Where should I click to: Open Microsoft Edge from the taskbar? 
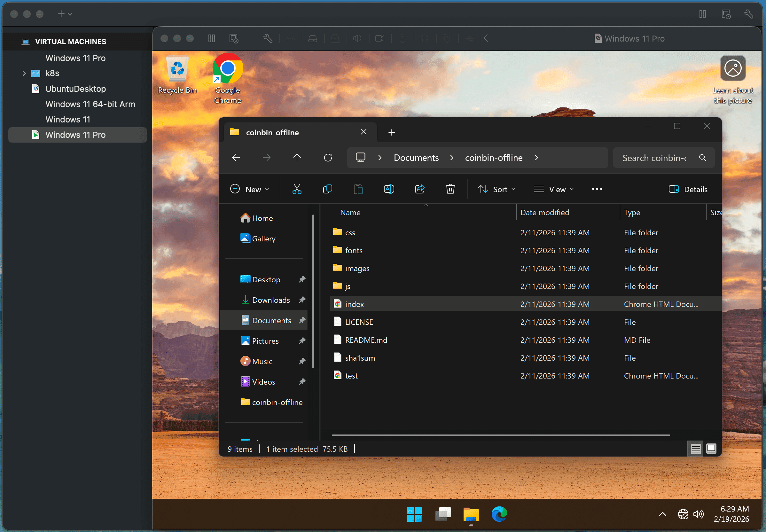coord(499,514)
